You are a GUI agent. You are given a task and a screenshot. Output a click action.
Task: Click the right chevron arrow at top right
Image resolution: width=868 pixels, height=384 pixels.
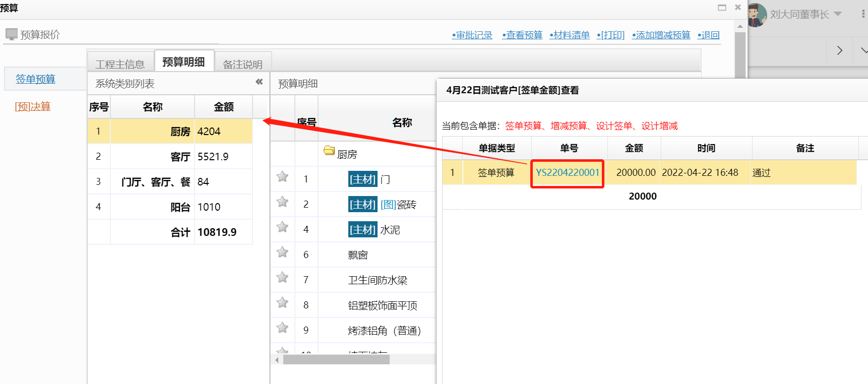(x=839, y=50)
